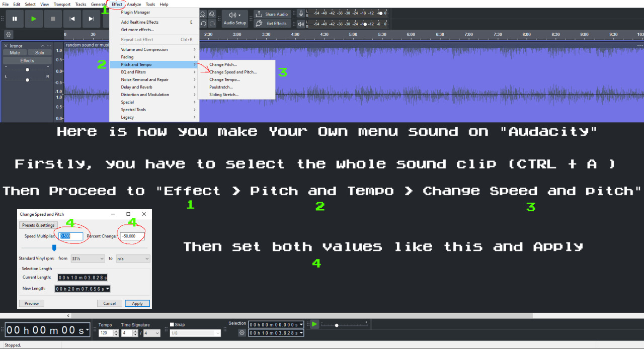The height and width of the screenshot is (349, 644).
Task: Select Add Realtime Effects menu entry
Action: tap(154, 22)
